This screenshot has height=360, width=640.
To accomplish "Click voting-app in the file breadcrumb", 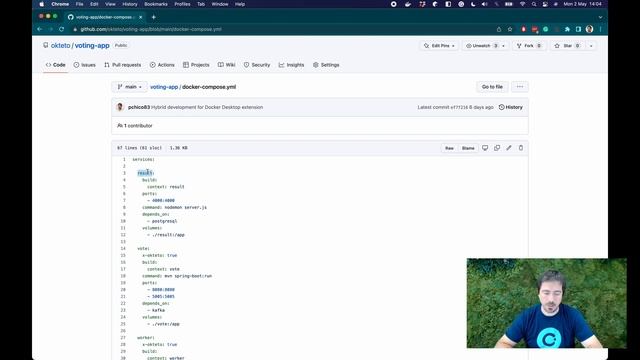I will [164, 87].
